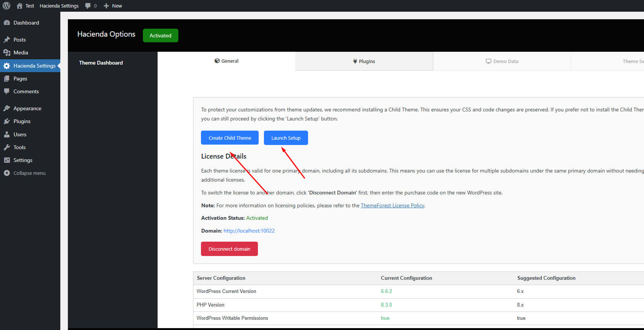644x330 pixels.
Task: Open Users menu item
Action: (x=30, y=134)
